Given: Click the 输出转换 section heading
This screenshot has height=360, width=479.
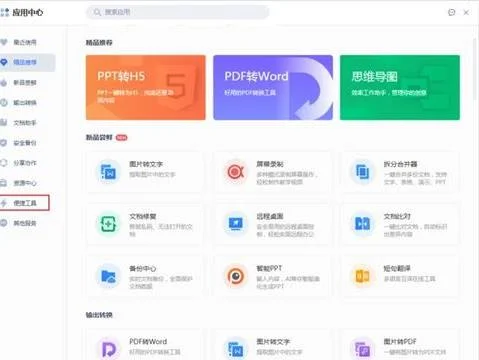Looking at the screenshot, I should click(x=99, y=315).
